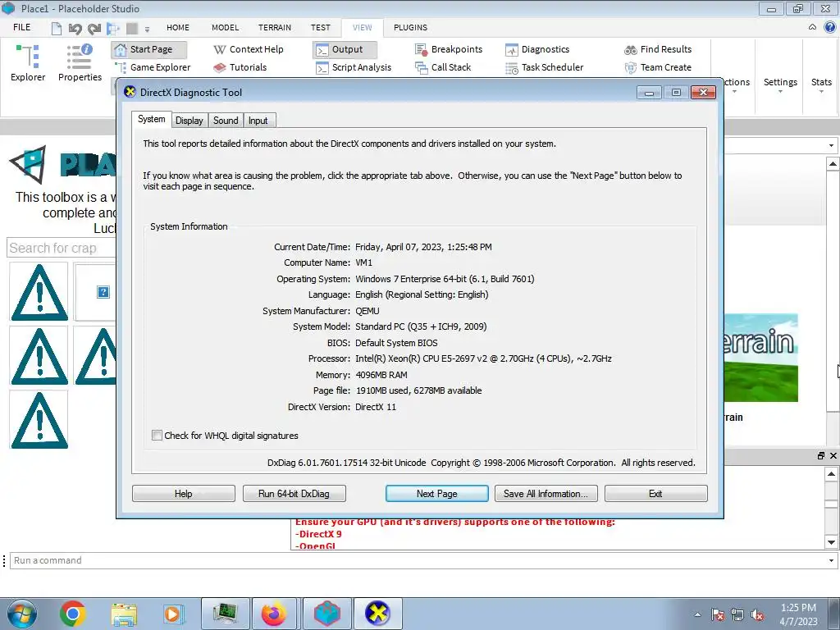840x630 pixels.
Task: Launch Google Chrome from the taskbar
Action: (73, 614)
